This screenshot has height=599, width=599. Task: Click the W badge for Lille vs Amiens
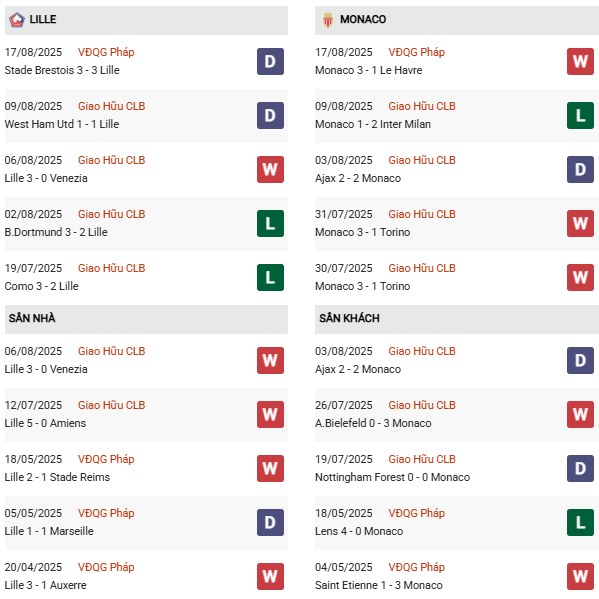point(270,414)
